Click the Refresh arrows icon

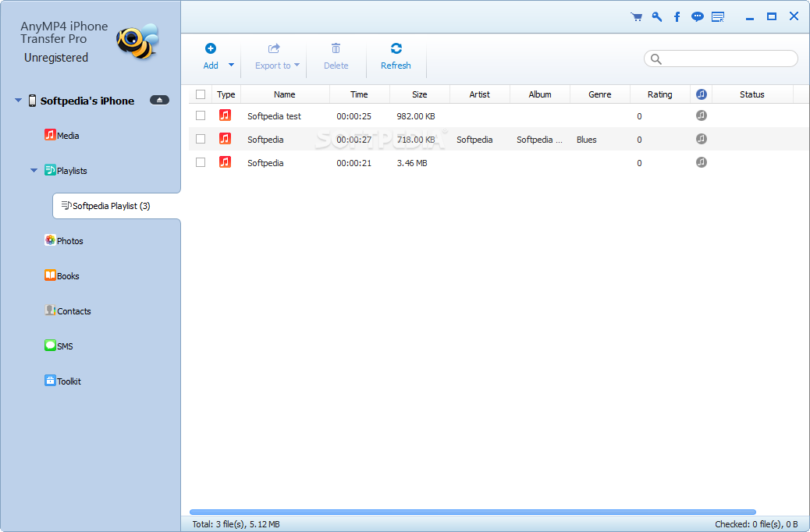pyautogui.click(x=396, y=48)
